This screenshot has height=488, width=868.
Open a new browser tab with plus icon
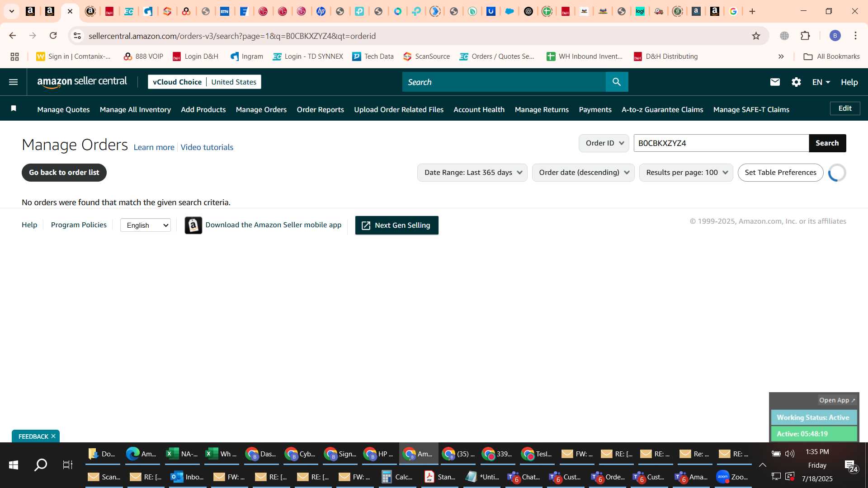click(x=752, y=11)
